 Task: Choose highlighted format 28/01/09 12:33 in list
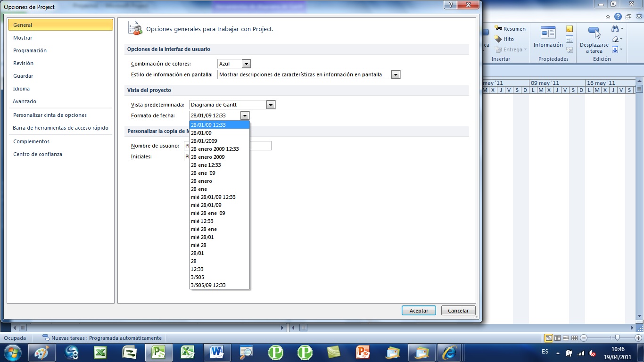tap(219, 125)
